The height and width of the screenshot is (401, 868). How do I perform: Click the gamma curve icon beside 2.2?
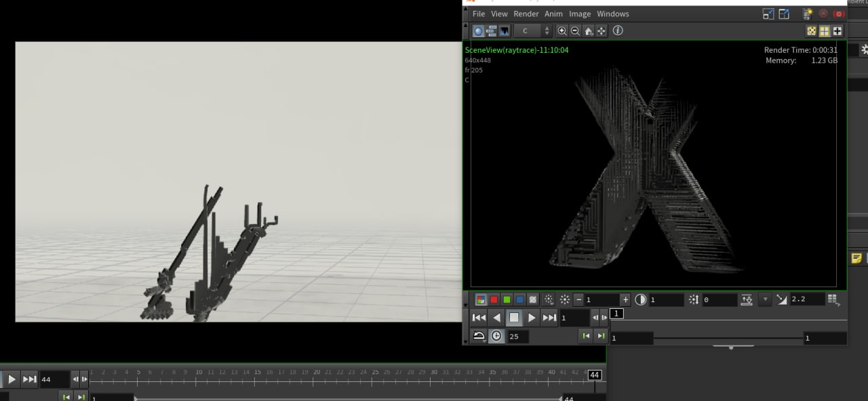tap(782, 299)
